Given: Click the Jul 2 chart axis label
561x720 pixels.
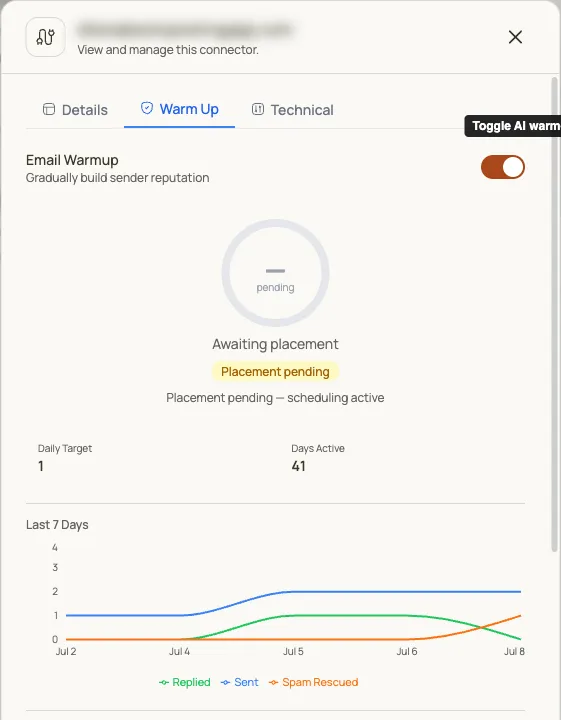Looking at the screenshot, I should click(x=66, y=652).
